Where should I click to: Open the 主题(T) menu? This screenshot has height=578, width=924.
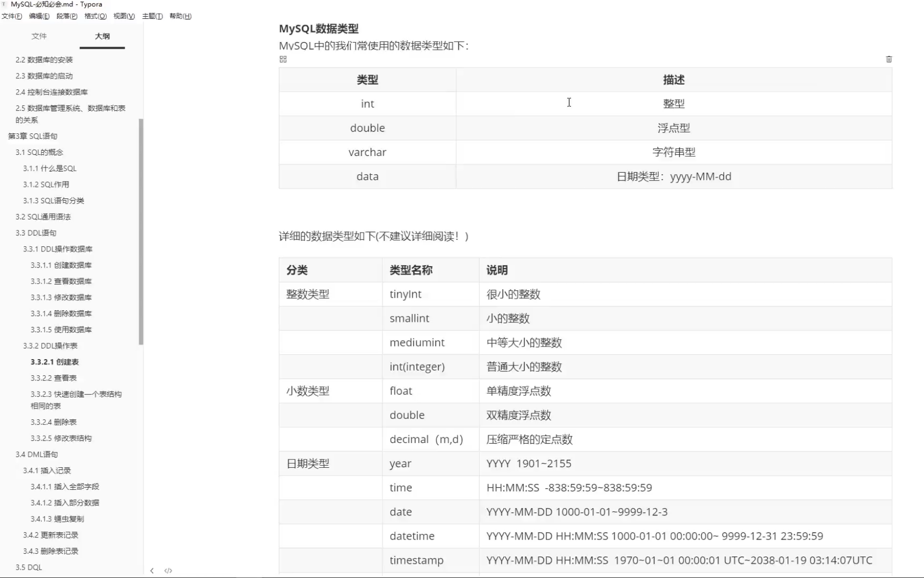point(152,16)
